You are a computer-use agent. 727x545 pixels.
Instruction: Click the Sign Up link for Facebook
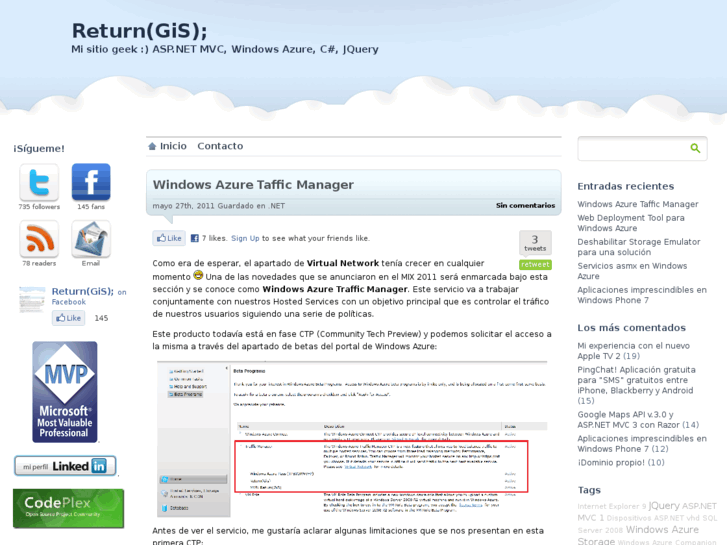pos(245,238)
